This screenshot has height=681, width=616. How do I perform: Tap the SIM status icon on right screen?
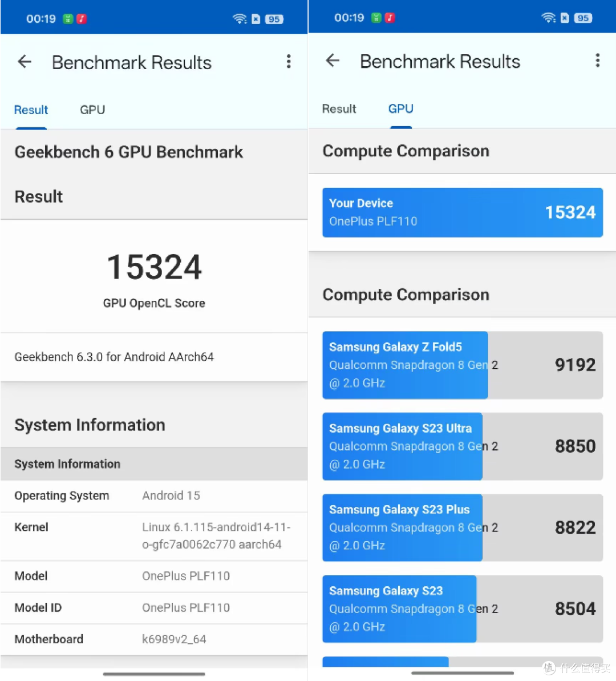click(x=565, y=18)
